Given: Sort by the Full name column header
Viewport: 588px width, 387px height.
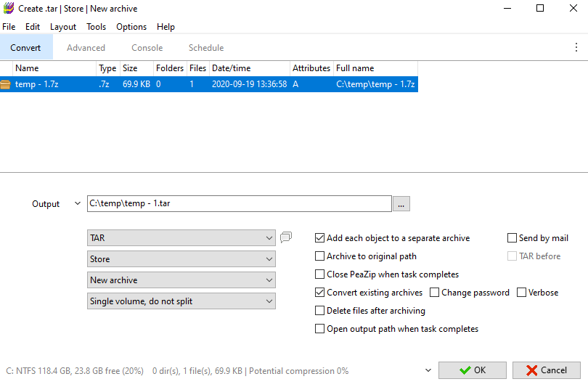Looking at the screenshot, I should (x=375, y=68).
